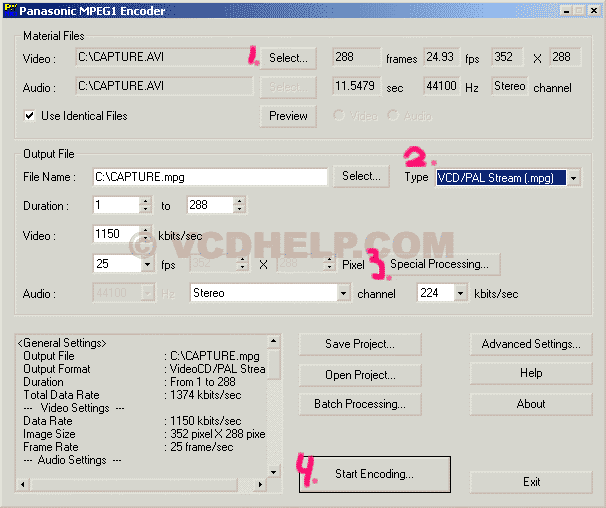The width and height of the screenshot is (606, 508).
Task: Select the Video preview radio button
Action: (x=339, y=115)
